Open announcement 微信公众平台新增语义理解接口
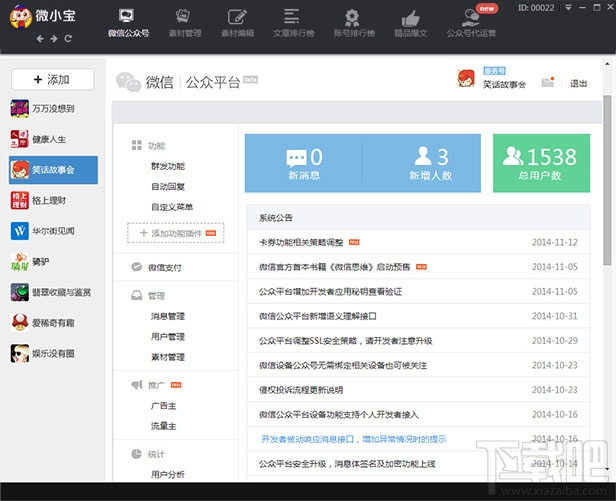The height and width of the screenshot is (501, 616). click(317, 316)
